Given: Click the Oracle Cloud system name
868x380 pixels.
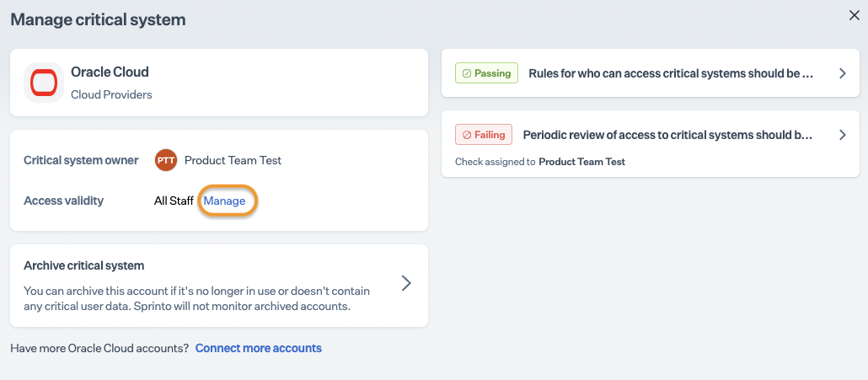Looking at the screenshot, I should (110, 72).
